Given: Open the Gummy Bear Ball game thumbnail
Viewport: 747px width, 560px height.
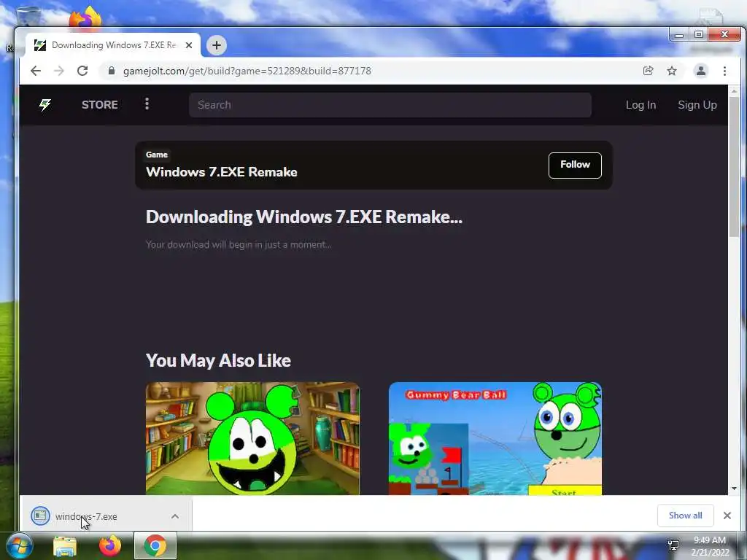Looking at the screenshot, I should coord(495,438).
